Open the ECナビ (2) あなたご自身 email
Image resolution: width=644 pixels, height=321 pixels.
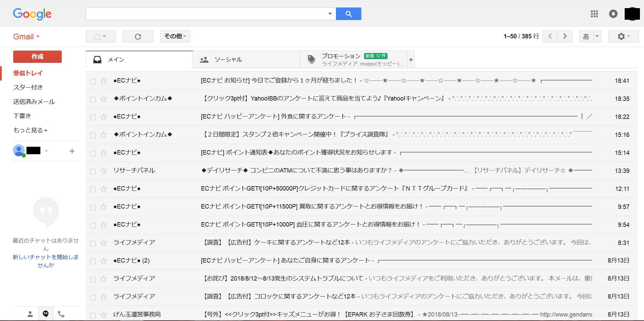click(362, 261)
